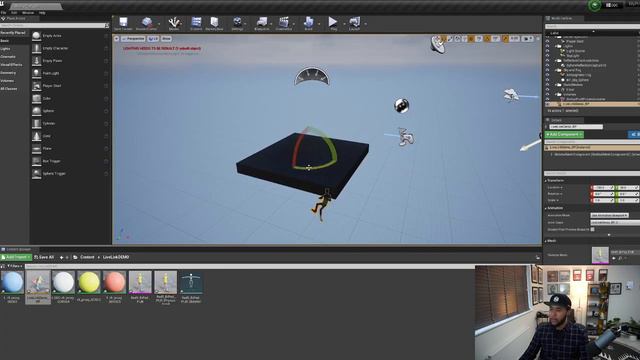The image size is (640, 360).
Task: Open the Content Browser Filters dropdown
Action: [x=14, y=266]
